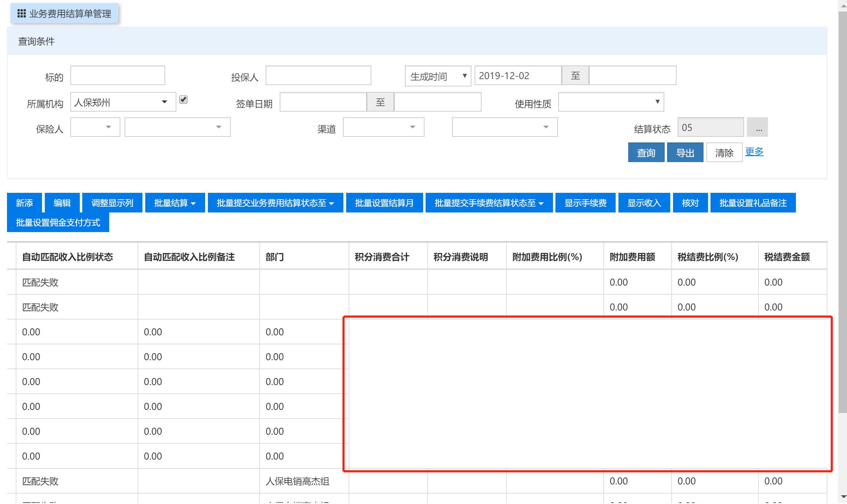Click the grid icon beside 业务费用结算单管理
Viewport: 847px width, 504px height.
coord(22,14)
